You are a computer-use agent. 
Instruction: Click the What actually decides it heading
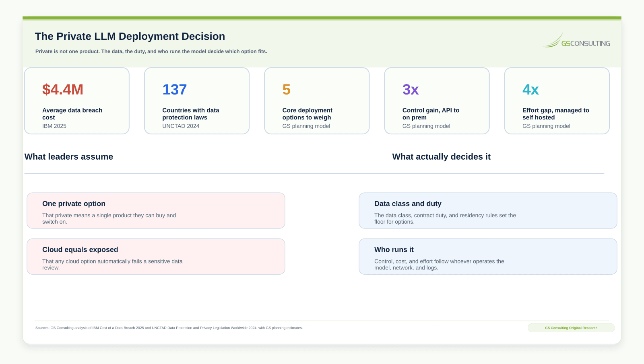point(442,157)
